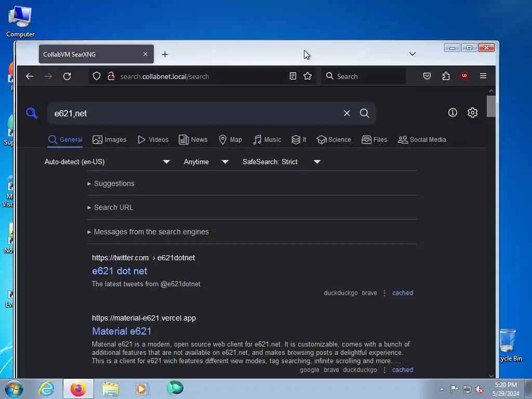Open the SafeSearch: Strict dropdown
This screenshot has height=399, width=532.
coord(281,162)
